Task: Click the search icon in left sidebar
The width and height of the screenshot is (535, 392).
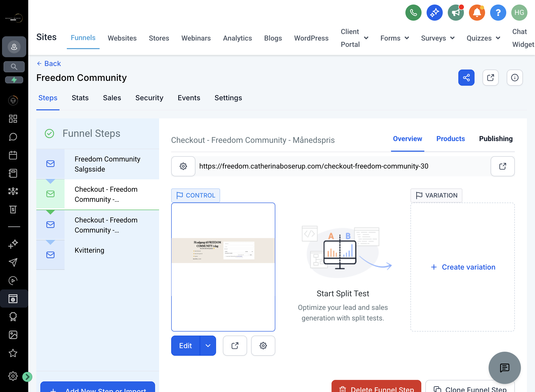Action: tap(14, 67)
